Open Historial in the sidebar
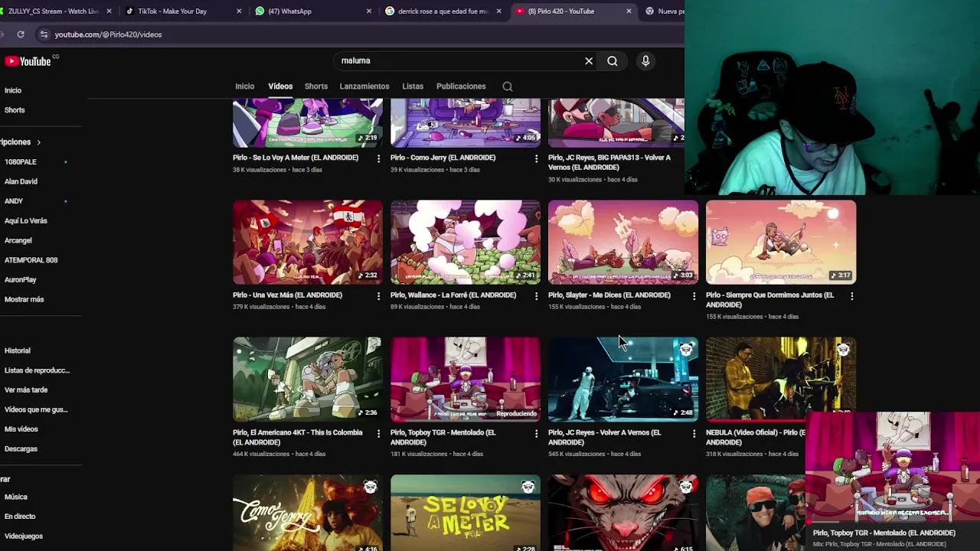This screenshot has width=980, height=551. 18,350
